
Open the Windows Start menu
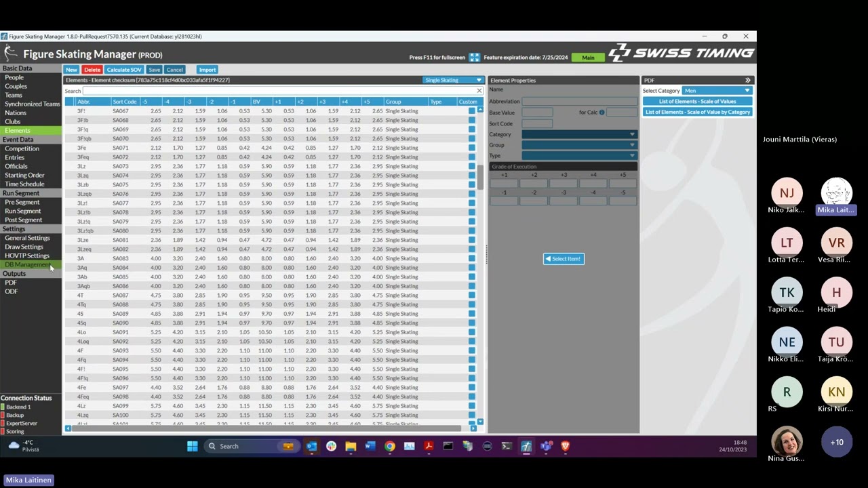click(193, 446)
